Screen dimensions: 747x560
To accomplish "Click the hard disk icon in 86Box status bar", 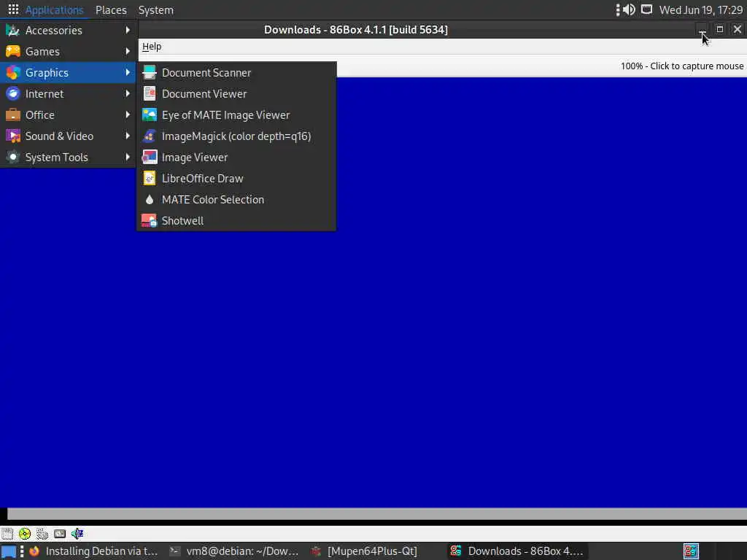I will [42, 533].
